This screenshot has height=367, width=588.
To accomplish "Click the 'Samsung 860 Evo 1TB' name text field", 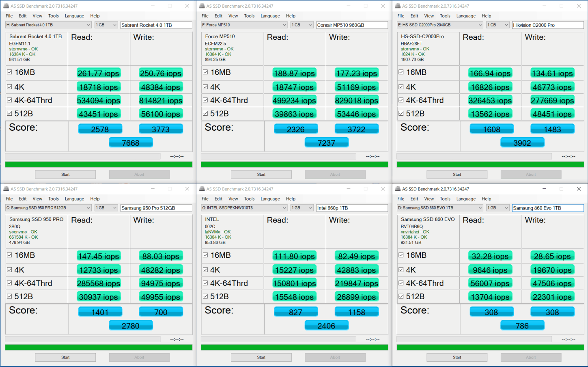I will pos(548,208).
